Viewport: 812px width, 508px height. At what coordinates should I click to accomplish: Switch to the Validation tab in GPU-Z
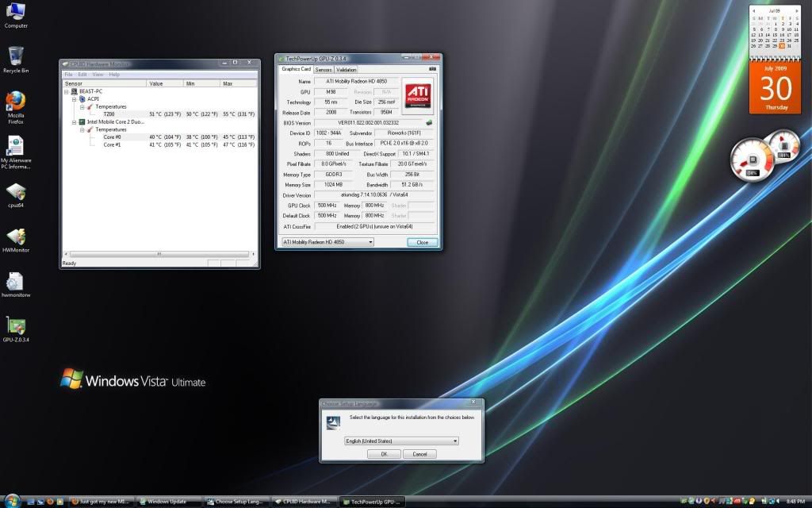[x=346, y=70]
